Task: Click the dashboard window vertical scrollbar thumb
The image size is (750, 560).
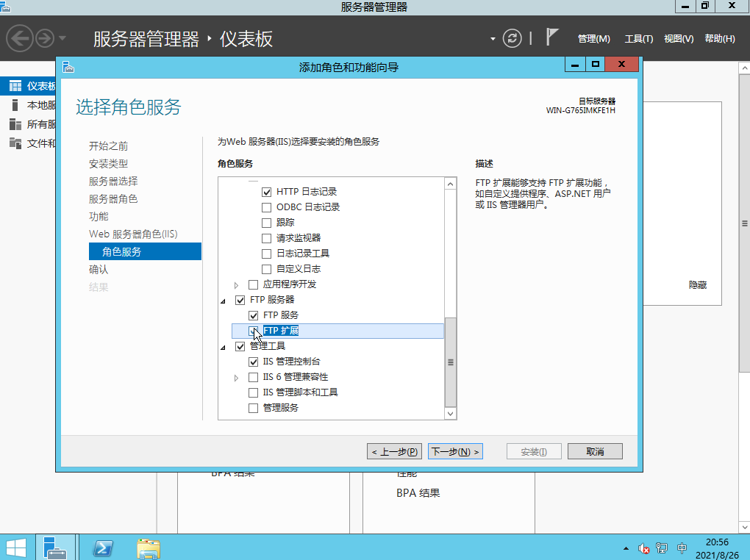Action: pyautogui.click(x=745, y=223)
